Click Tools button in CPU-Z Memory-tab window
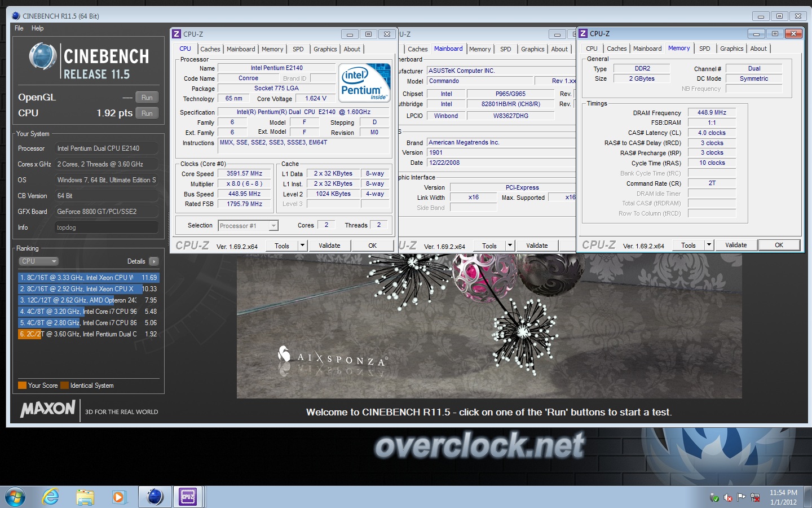This screenshot has height=508, width=812. point(689,245)
